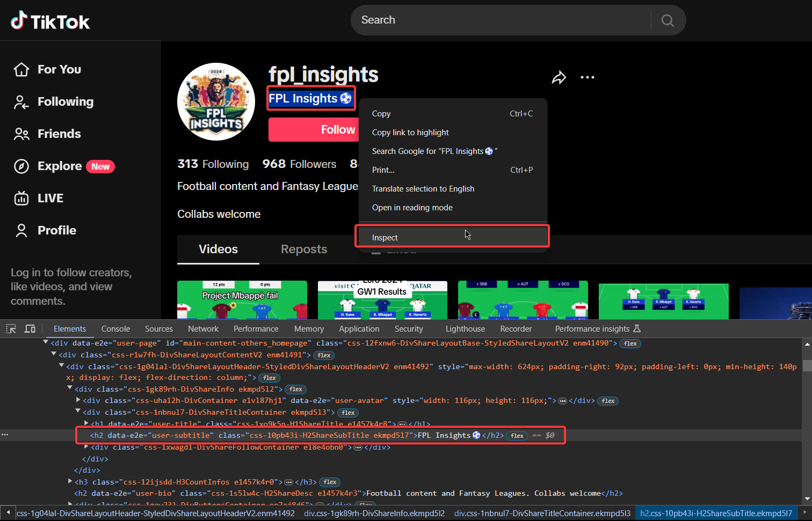Expand the user-avatar div in the Elements tree

[78, 400]
